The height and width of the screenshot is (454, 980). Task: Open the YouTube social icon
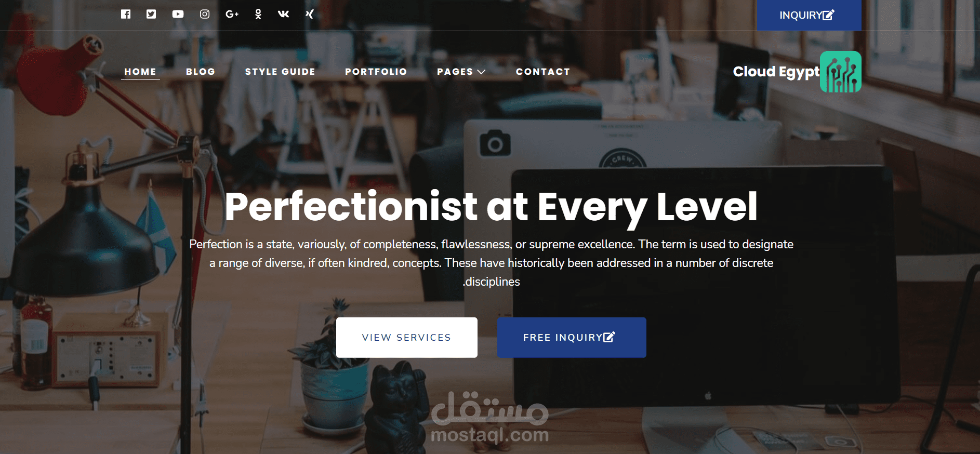(x=178, y=14)
